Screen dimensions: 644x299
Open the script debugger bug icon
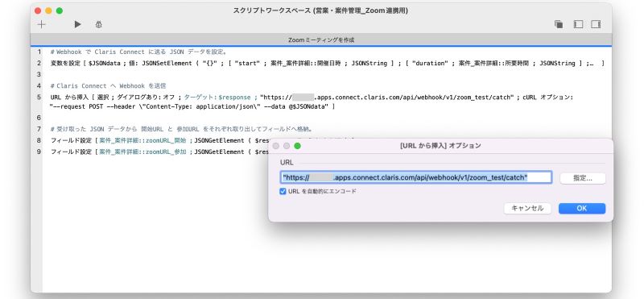coord(98,24)
